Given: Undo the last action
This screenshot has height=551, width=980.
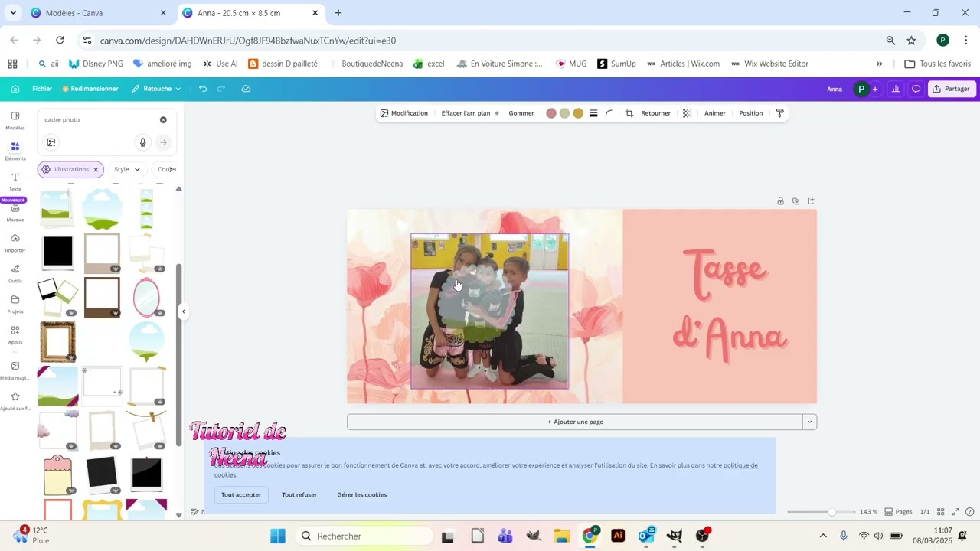Looking at the screenshot, I should pyautogui.click(x=203, y=89).
